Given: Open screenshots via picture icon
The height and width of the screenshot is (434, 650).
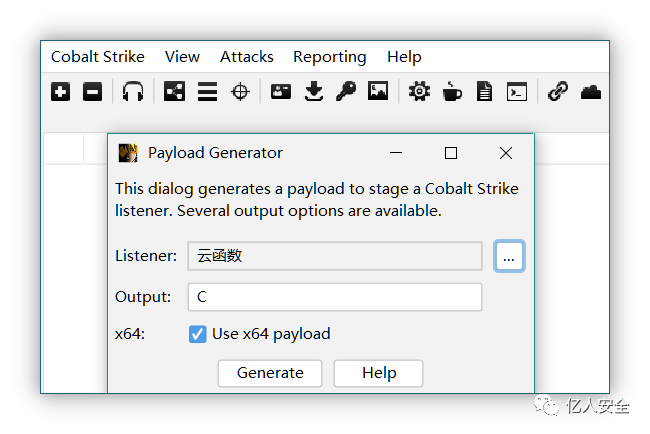Looking at the screenshot, I should [378, 91].
